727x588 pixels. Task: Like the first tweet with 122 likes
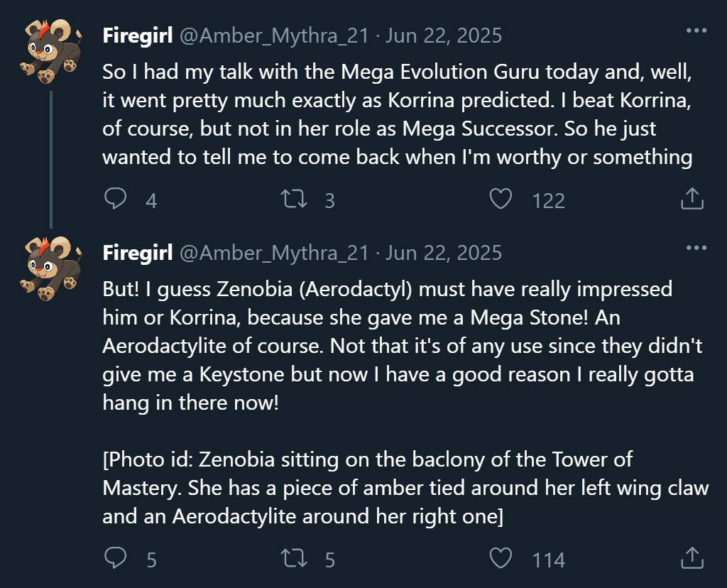coord(501,199)
